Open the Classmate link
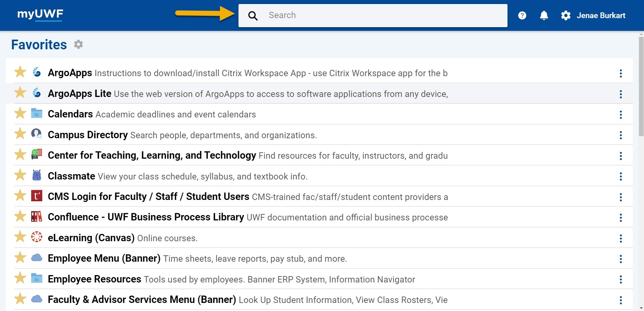 (71, 176)
